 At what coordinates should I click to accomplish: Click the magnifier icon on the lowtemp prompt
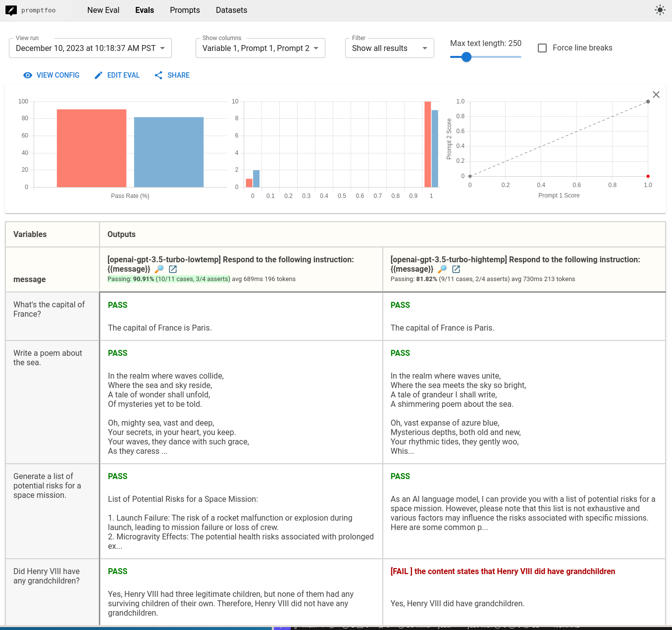pyautogui.click(x=159, y=269)
